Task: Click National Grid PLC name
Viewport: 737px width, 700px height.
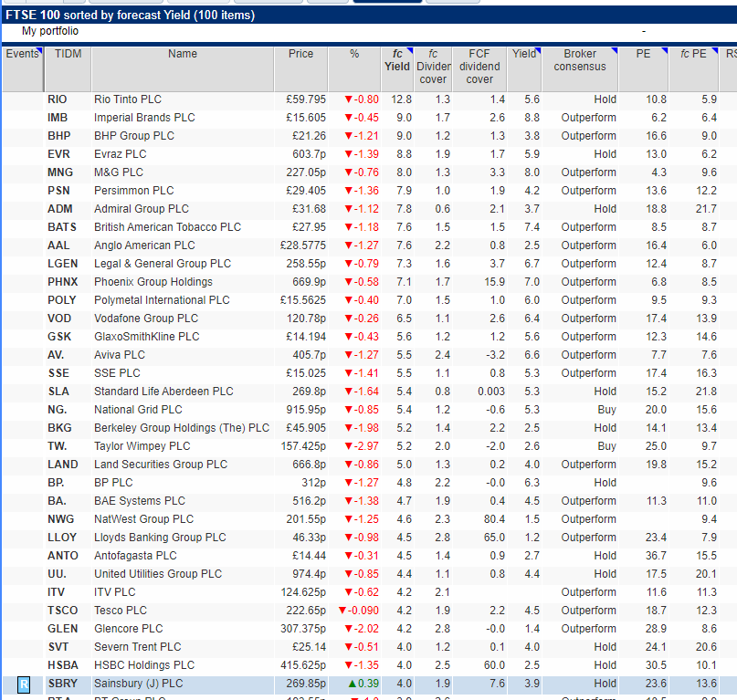Action: (138, 410)
